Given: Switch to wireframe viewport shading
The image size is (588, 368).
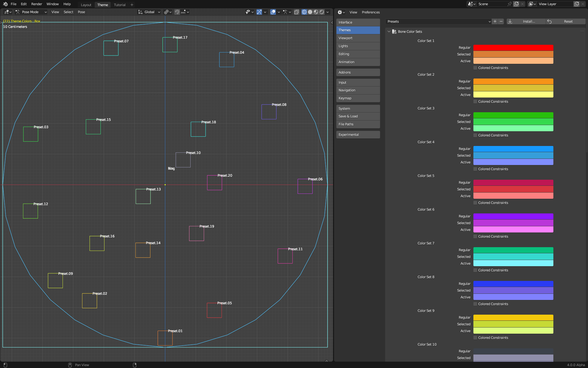Looking at the screenshot, I should (x=304, y=12).
